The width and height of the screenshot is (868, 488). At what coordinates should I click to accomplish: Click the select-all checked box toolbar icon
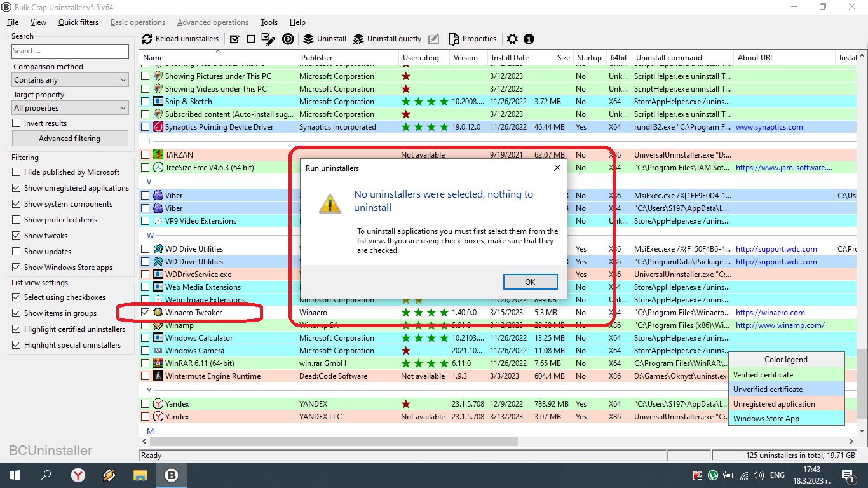tap(234, 39)
